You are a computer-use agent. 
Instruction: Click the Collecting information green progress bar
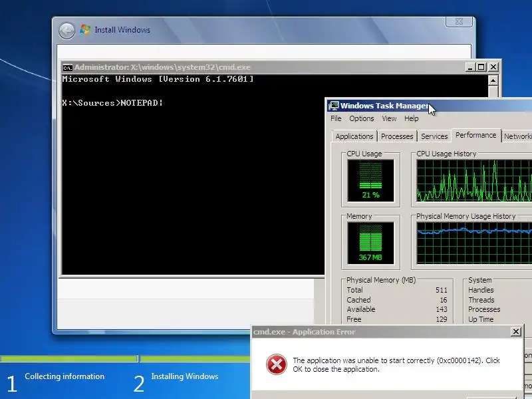click(x=68, y=358)
